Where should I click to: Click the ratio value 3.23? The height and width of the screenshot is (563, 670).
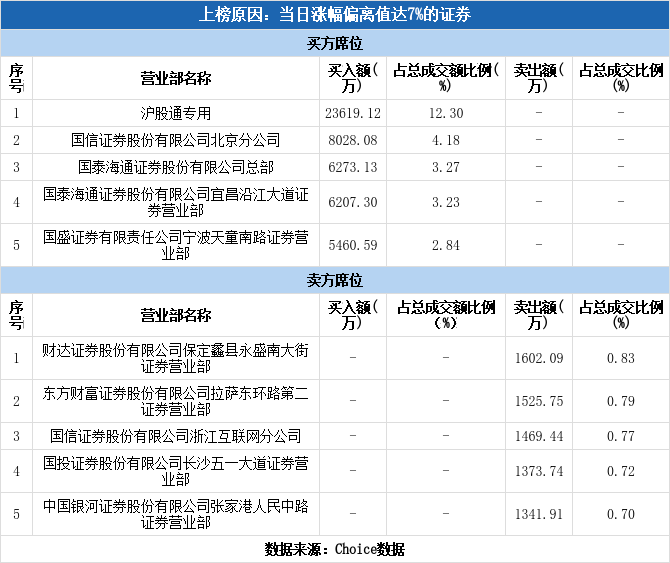(446, 202)
